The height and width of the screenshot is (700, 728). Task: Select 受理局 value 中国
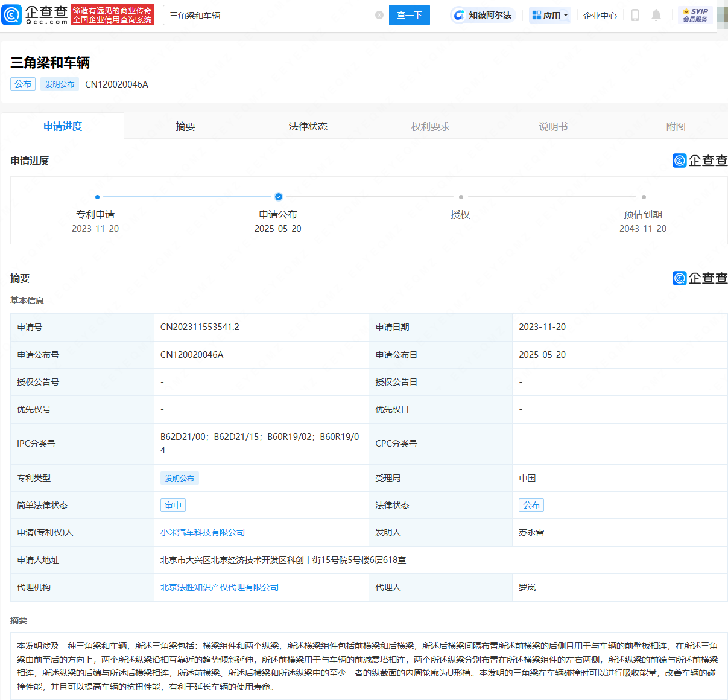527,478
